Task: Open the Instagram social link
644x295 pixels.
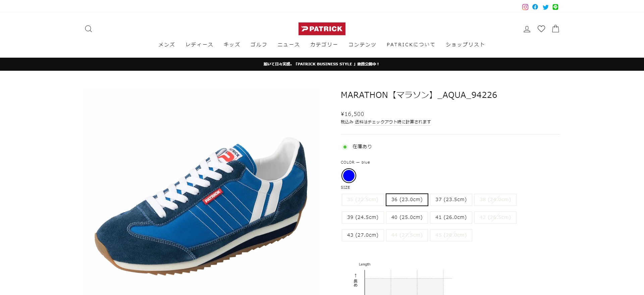Action: (x=525, y=7)
